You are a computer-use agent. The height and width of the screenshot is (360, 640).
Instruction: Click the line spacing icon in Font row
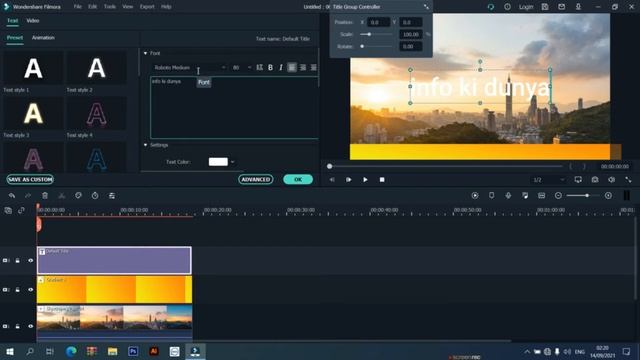click(260, 67)
